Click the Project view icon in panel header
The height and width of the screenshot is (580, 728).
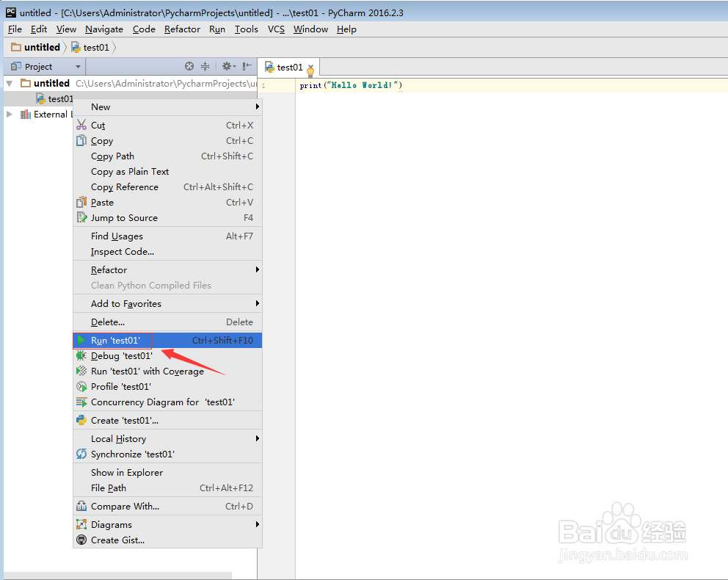(16, 66)
